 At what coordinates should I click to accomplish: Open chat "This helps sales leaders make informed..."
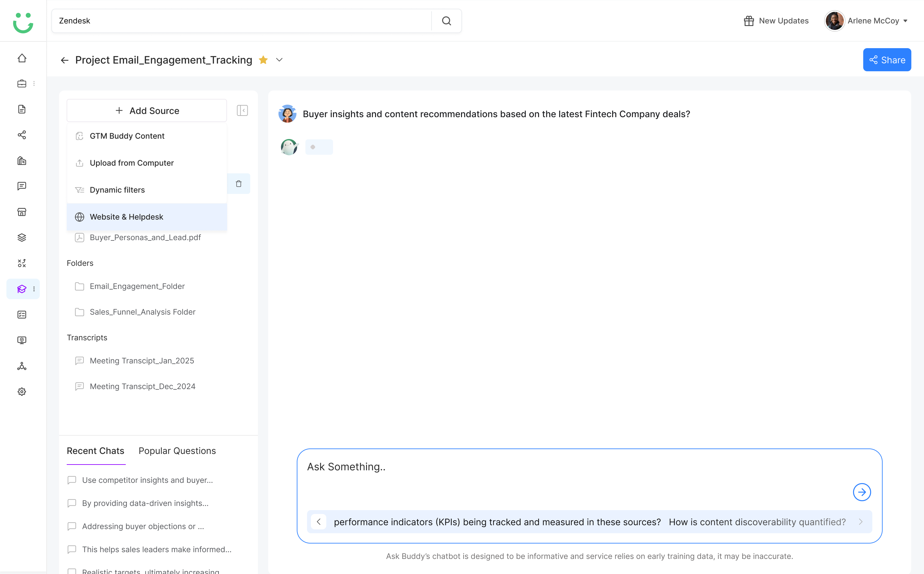point(149,549)
